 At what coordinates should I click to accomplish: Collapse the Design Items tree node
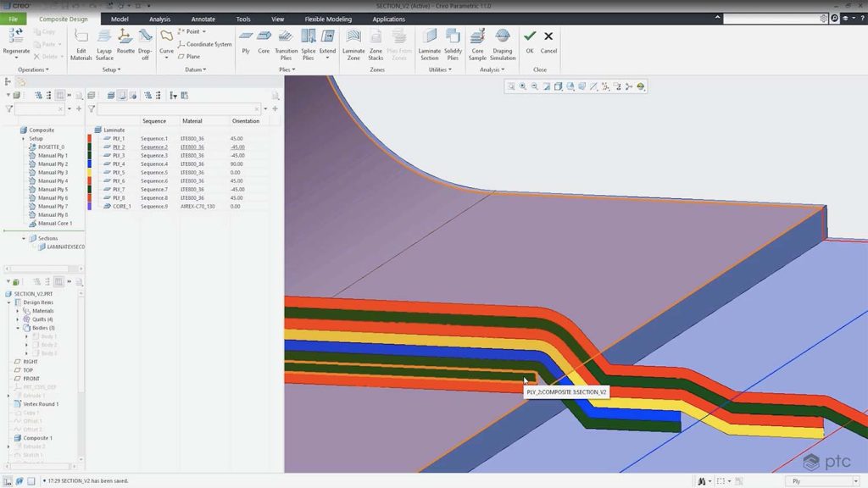8,302
